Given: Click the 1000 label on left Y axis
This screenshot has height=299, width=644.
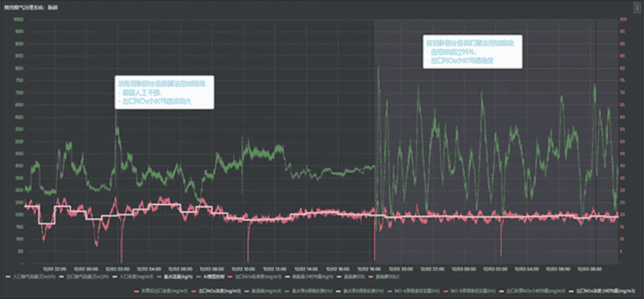Looking at the screenshot, I should (17, 19).
